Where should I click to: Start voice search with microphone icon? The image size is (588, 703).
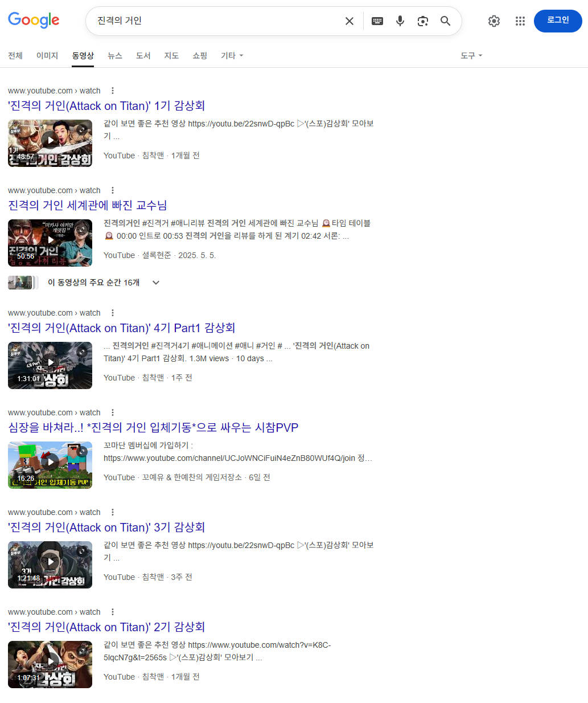tap(400, 21)
